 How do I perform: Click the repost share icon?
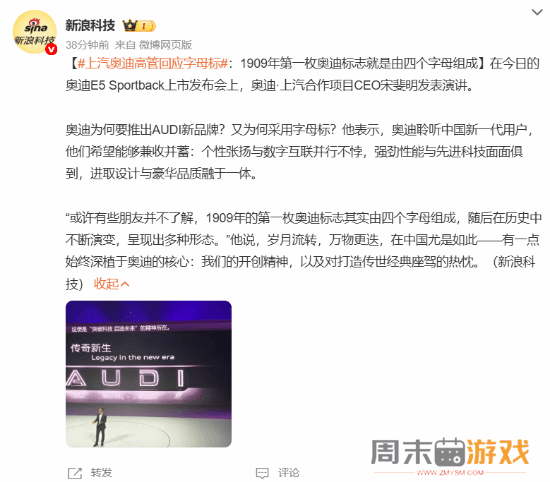click(x=75, y=473)
